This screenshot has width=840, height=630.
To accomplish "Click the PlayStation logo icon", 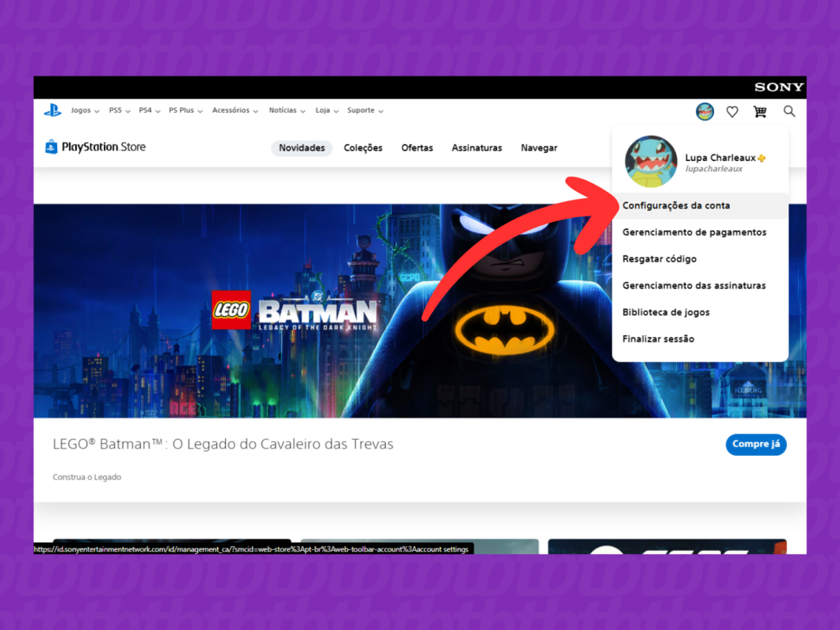I will (x=52, y=110).
